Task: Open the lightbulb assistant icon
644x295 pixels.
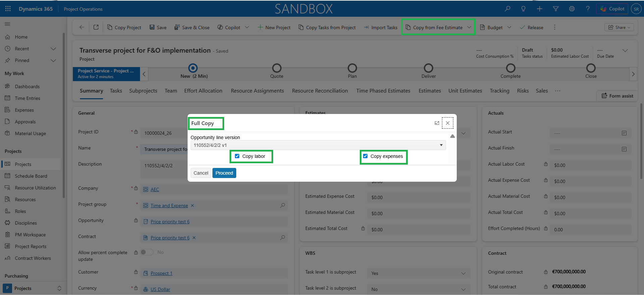Action: coord(523,9)
